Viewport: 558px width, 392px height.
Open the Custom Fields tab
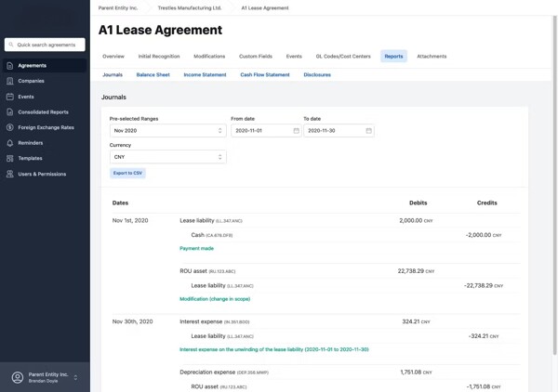tap(256, 56)
